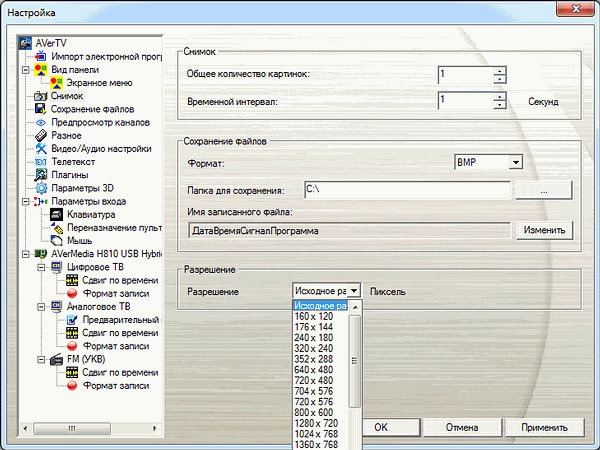Decrease Временной интервал with down arrow
600x450 pixels.
pyautogui.click(x=500, y=104)
